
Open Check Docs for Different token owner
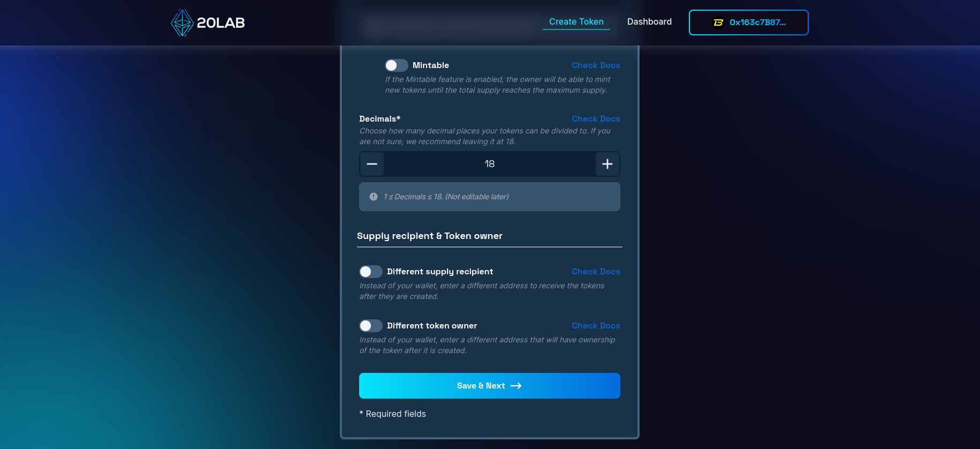[x=596, y=326]
